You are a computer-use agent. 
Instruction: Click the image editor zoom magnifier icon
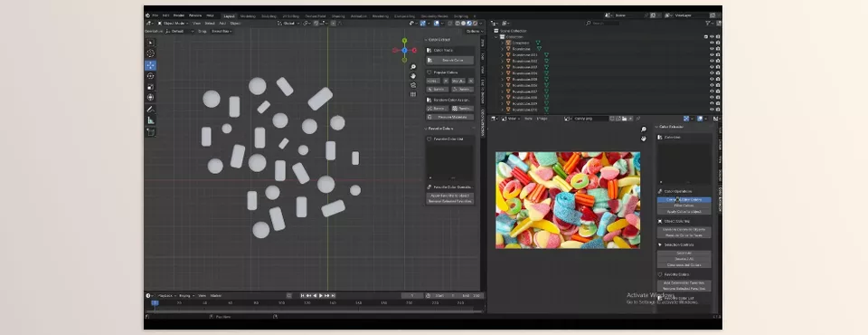tap(643, 129)
